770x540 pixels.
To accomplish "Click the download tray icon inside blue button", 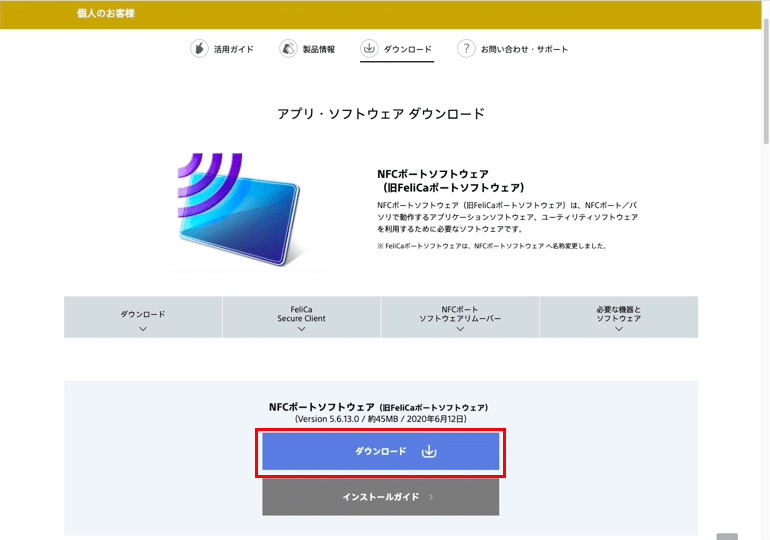I will [429, 451].
